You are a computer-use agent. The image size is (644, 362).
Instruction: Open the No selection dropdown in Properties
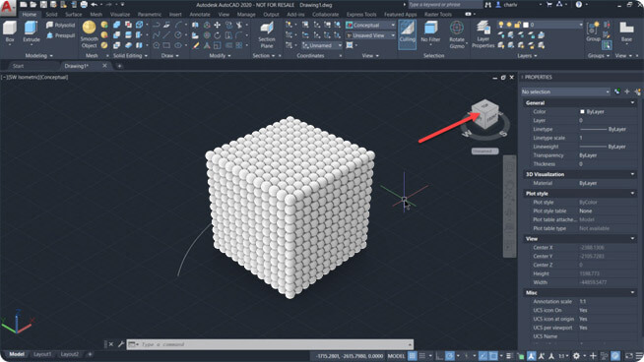(x=565, y=91)
